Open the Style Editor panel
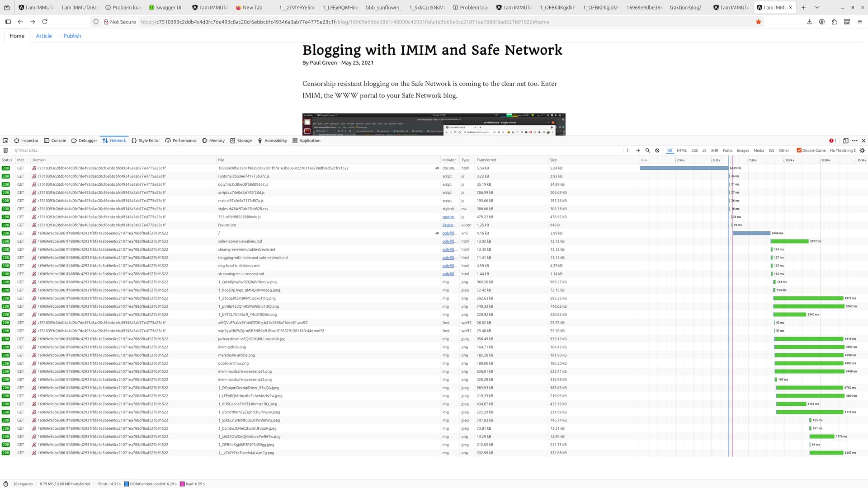Screen dimensions: 868x488 click(x=146, y=141)
